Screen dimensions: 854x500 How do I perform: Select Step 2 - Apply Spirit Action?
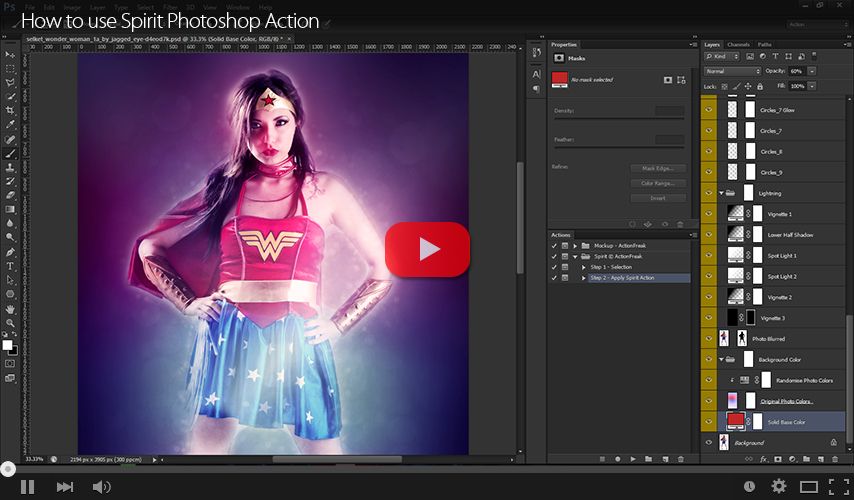point(622,278)
